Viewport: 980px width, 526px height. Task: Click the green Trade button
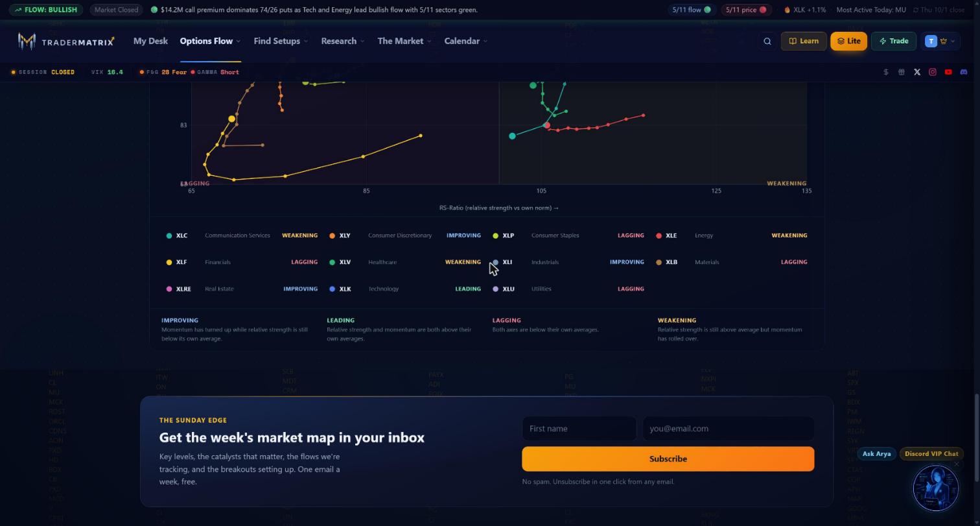point(894,41)
